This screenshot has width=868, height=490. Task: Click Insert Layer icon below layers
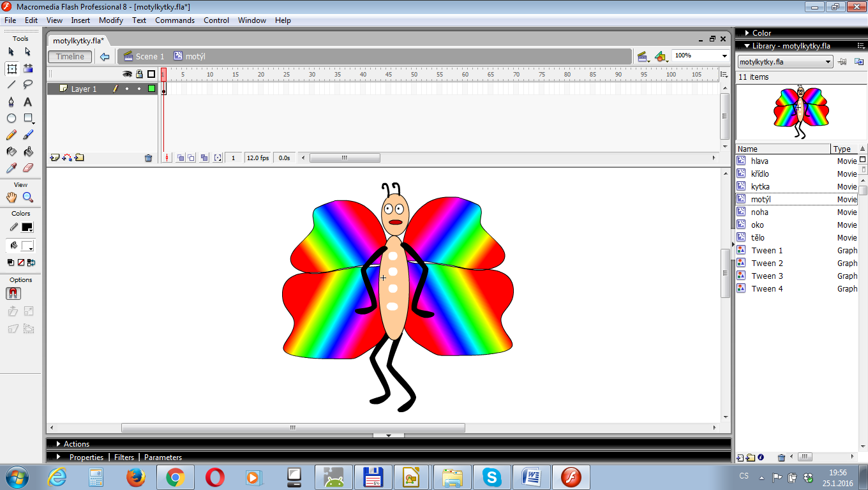[x=54, y=158]
